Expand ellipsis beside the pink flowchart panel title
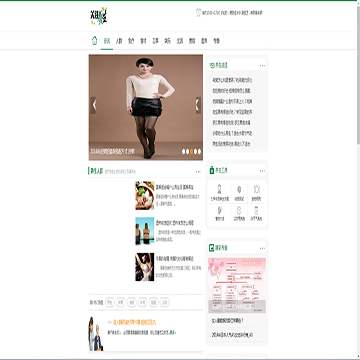360x360 pixels. tap(262, 248)
